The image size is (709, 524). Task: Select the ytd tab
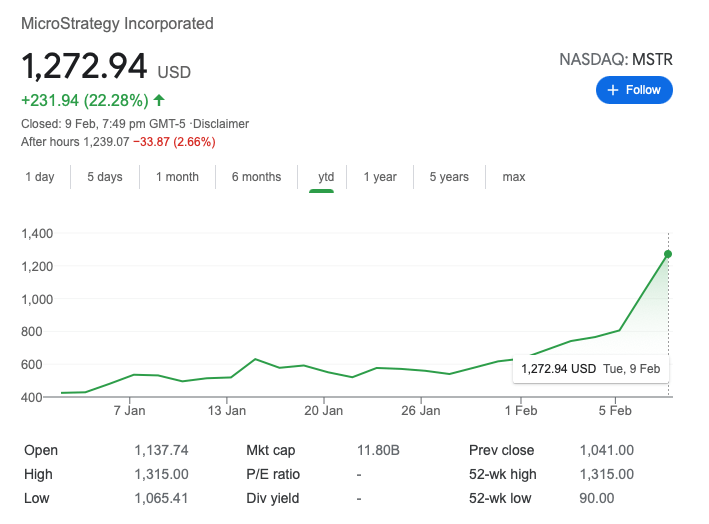pos(326,177)
